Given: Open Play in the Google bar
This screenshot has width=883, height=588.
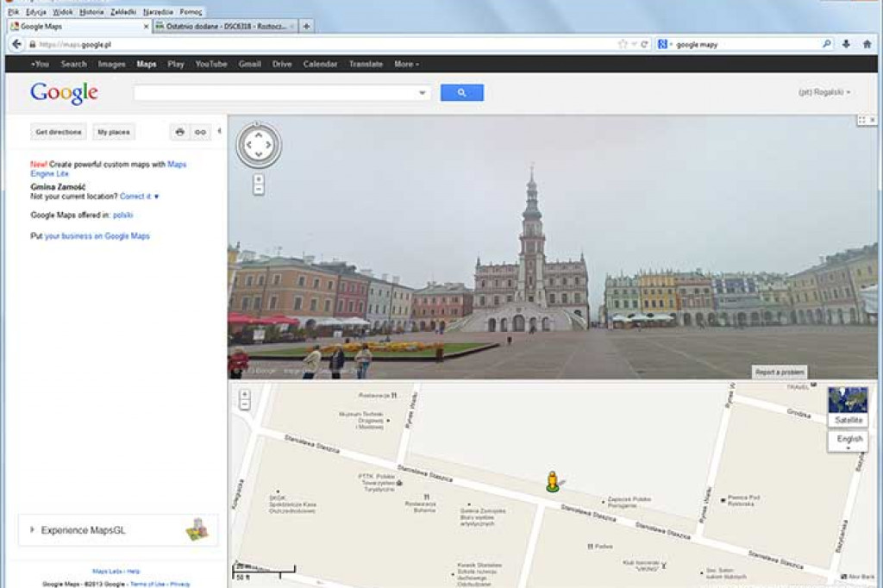Looking at the screenshot, I should click(176, 64).
